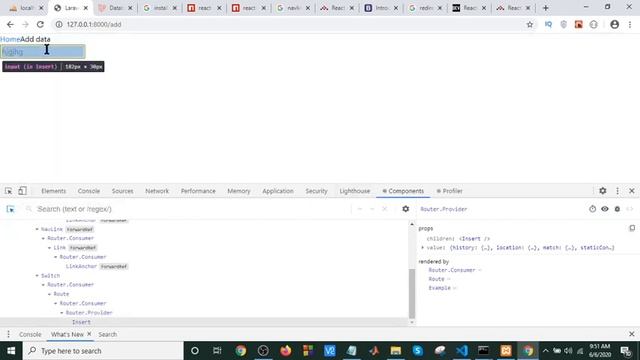Viewport: 640px width, 360px height.
Task: Click Route in rendered by list
Action: pyautogui.click(x=436, y=279)
